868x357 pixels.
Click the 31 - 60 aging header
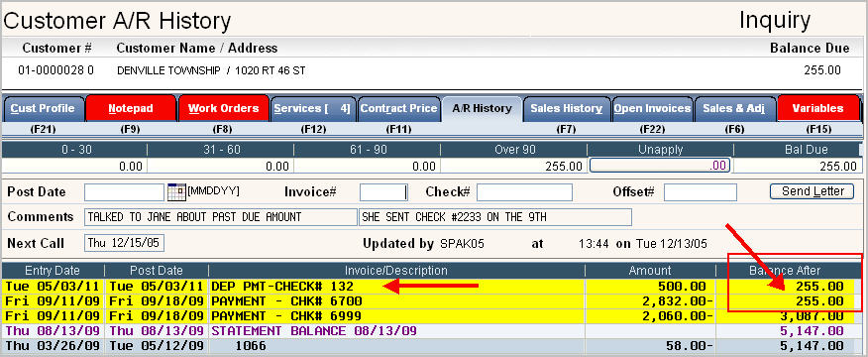[220, 150]
